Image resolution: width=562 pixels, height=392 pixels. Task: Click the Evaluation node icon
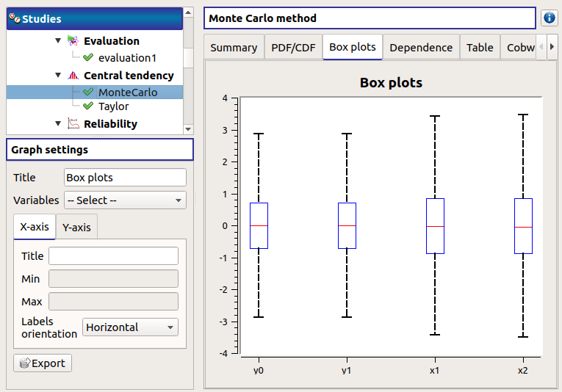tap(73, 41)
